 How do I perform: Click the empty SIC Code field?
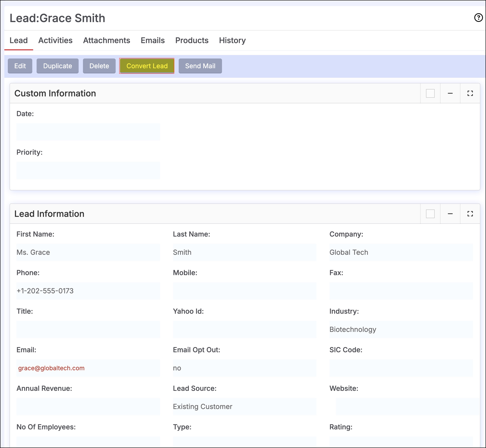pyautogui.click(x=401, y=368)
